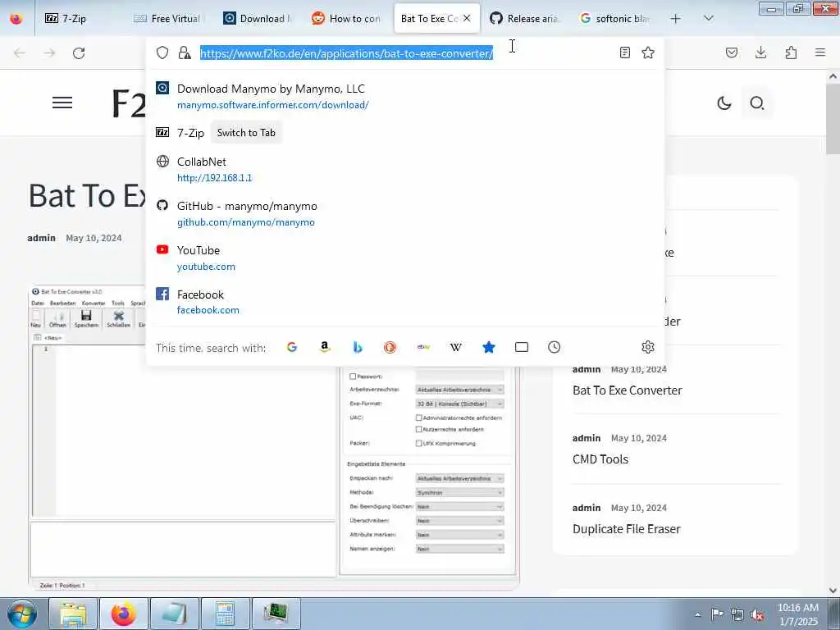Open the Entpacken nach dropdown
The height and width of the screenshot is (630, 840).
pos(459,478)
